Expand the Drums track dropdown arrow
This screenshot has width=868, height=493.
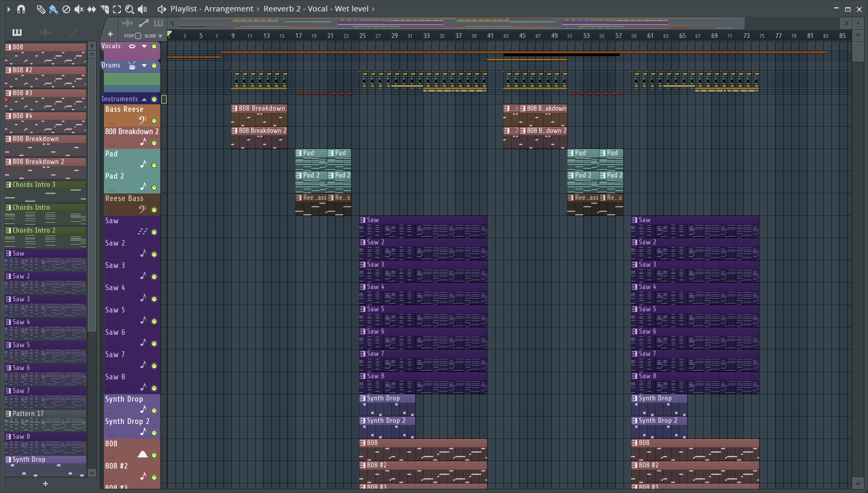[x=144, y=65]
